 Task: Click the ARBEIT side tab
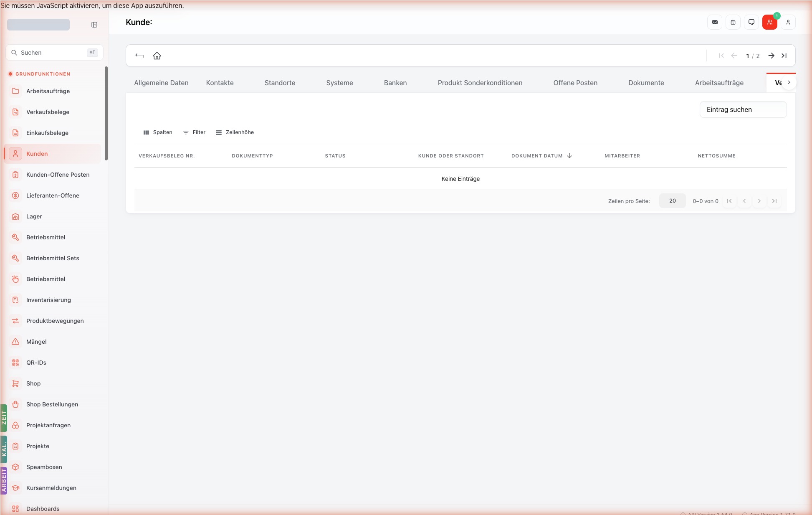pyautogui.click(x=4, y=481)
